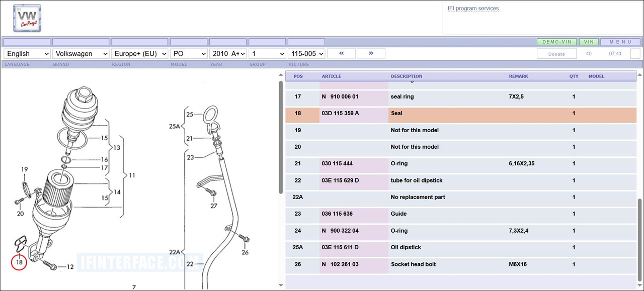Click article number 036 115 636
Viewport: 644px width, 291px height.
click(x=337, y=214)
